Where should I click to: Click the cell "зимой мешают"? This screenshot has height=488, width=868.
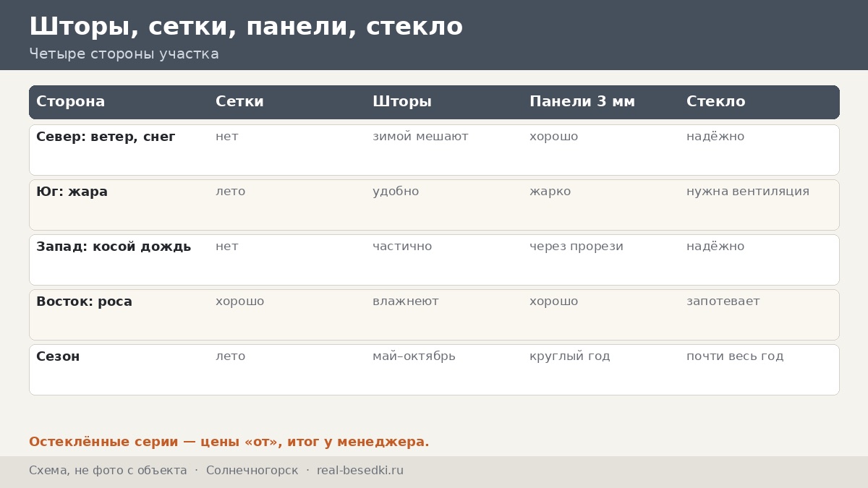tap(420, 137)
